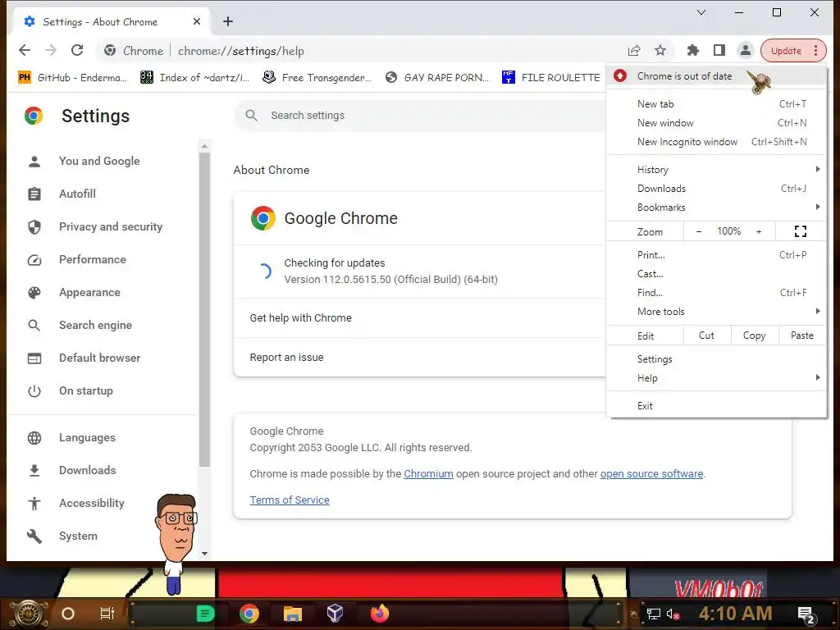Share this page using the share icon
Screen dimensions: 840x630
click(634, 50)
